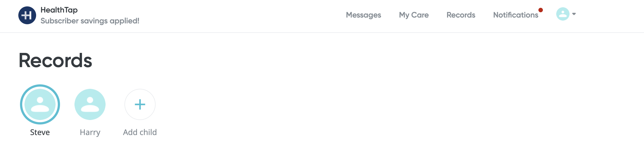Click the plus icon to add child

click(140, 104)
